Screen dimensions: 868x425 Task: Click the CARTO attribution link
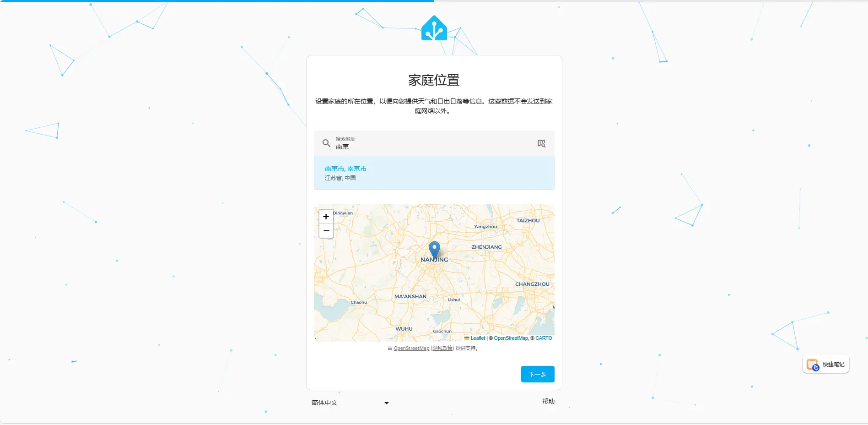point(544,338)
